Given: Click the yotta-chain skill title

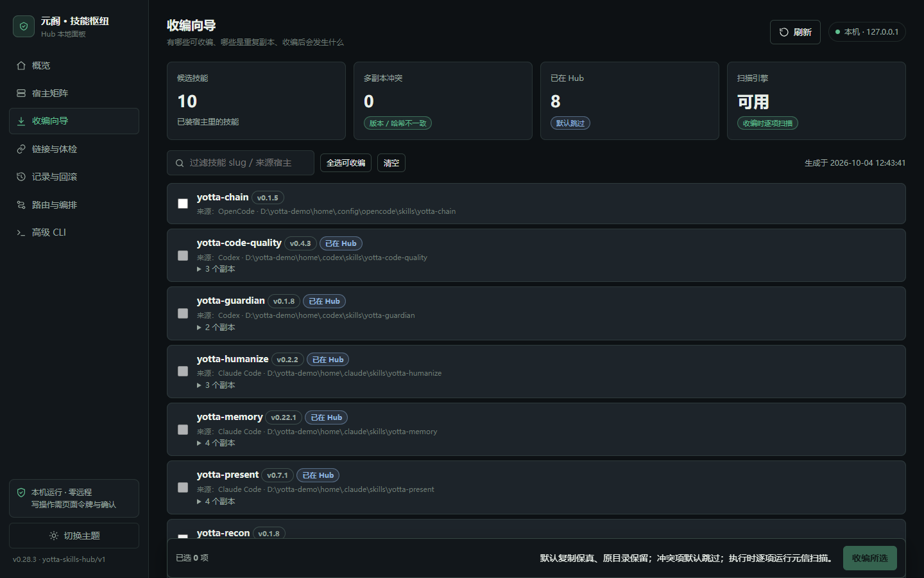Looking at the screenshot, I should coord(223,197).
